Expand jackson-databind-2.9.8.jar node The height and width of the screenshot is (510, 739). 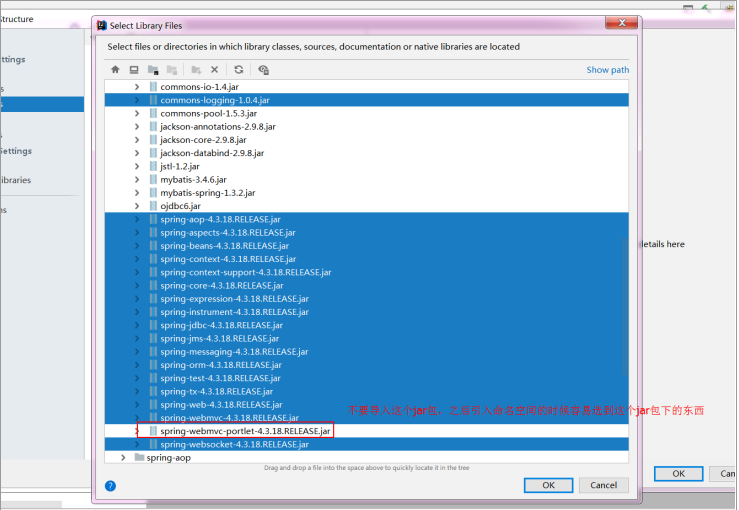click(x=137, y=153)
